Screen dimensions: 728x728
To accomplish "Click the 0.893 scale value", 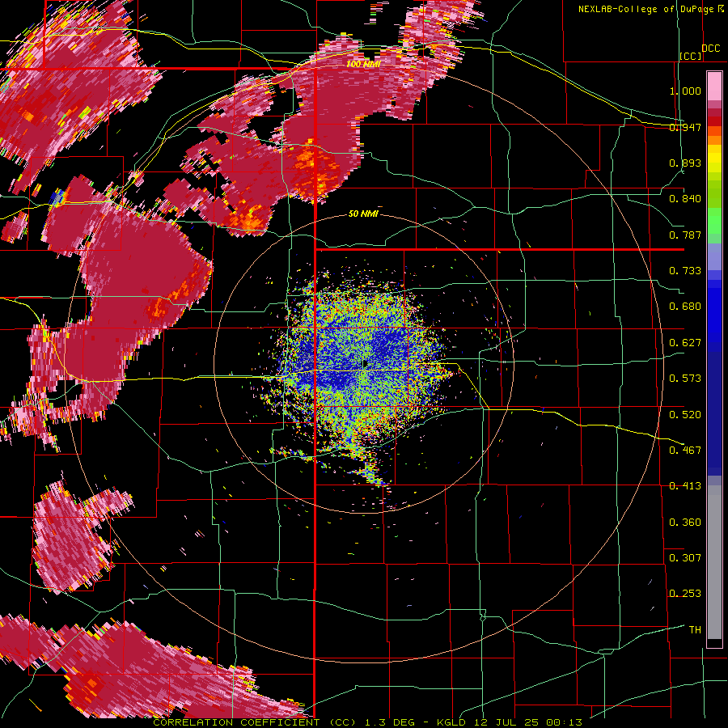I will (685, 163).
